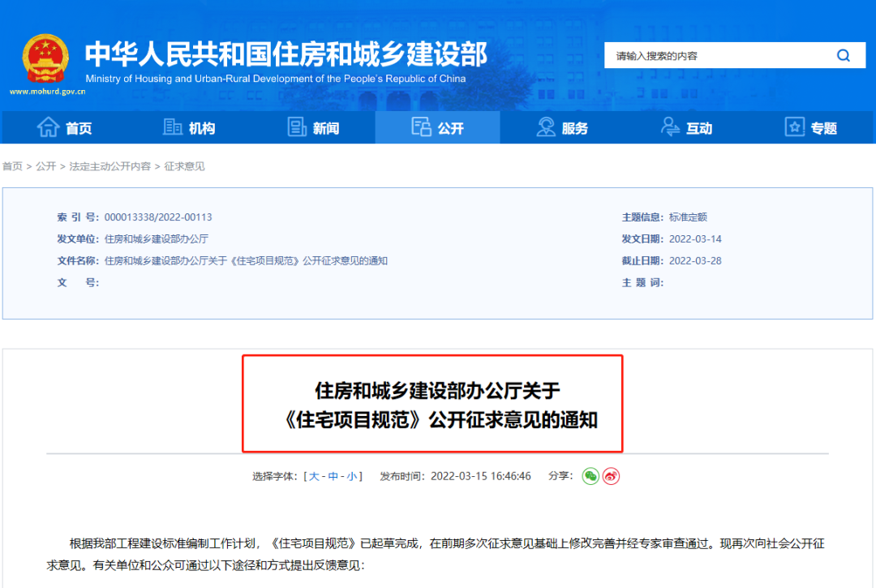Click the national emblem logo

coord(45,58)
